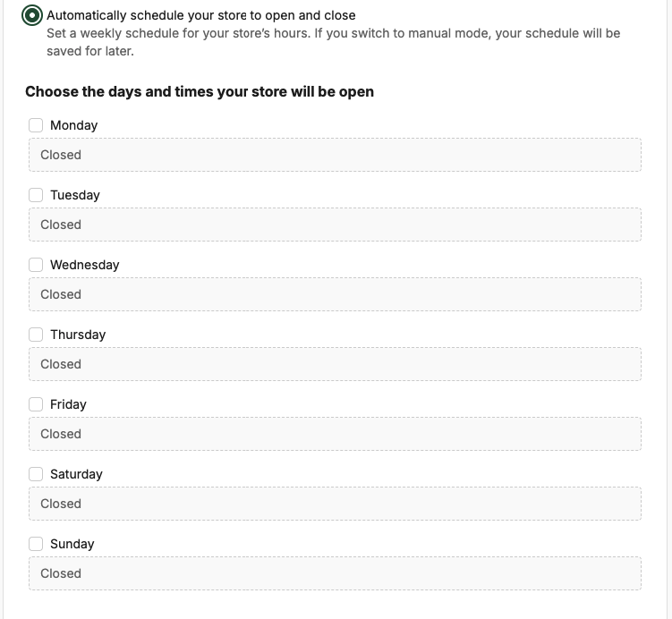Image resolution: width=672 pixels, height=619 pixels.
Task: Click the Closed field below Sunday
Action: 335,573
